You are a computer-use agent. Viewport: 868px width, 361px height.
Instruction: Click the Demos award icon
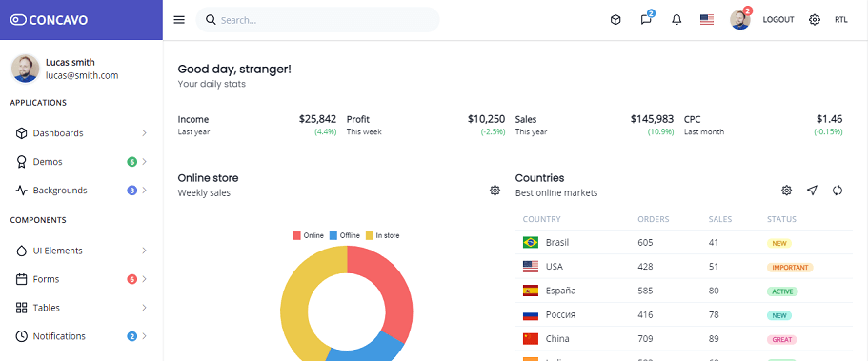pyautogui.click(x=21, y=162)
